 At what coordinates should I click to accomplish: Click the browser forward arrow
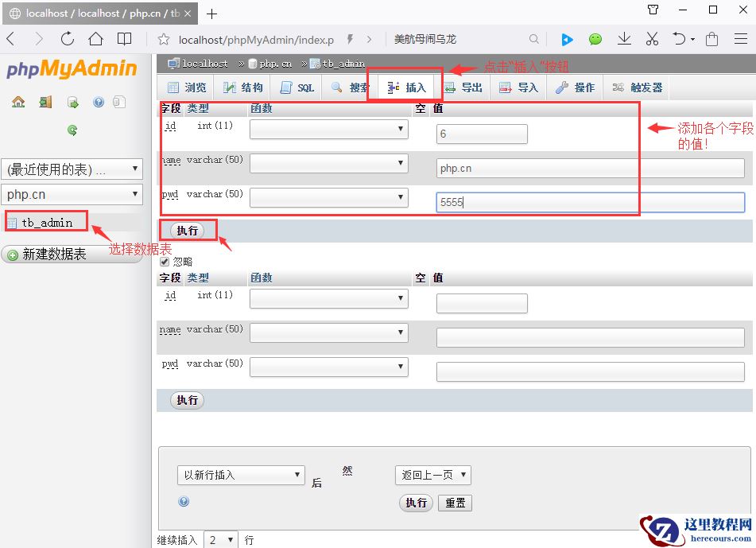pos(39,39)
